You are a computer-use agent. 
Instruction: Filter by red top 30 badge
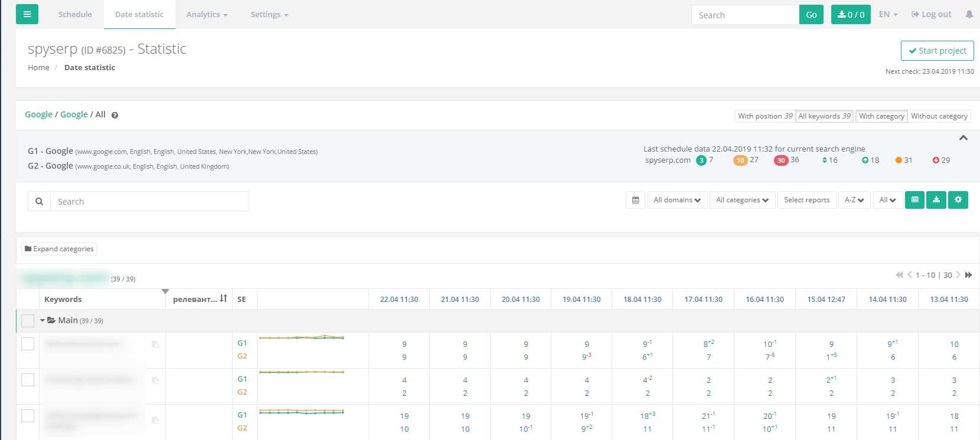click(781, 160)
